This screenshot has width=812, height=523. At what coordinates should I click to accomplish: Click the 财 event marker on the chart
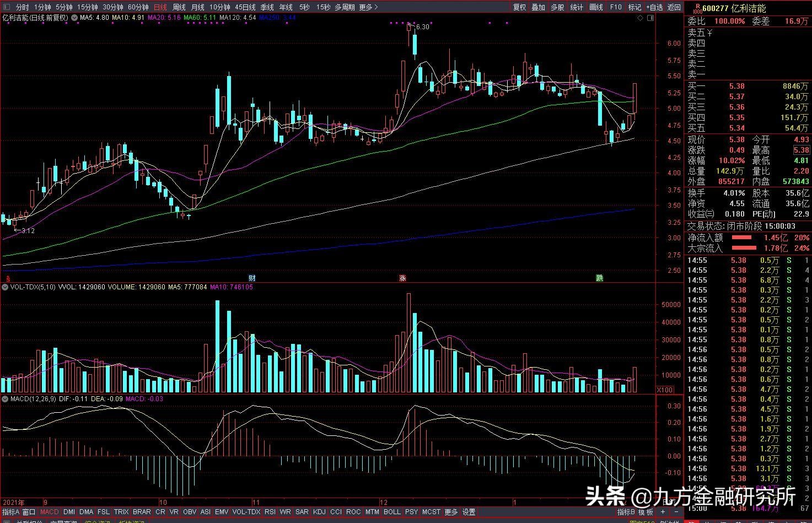(x=252, y=278)
